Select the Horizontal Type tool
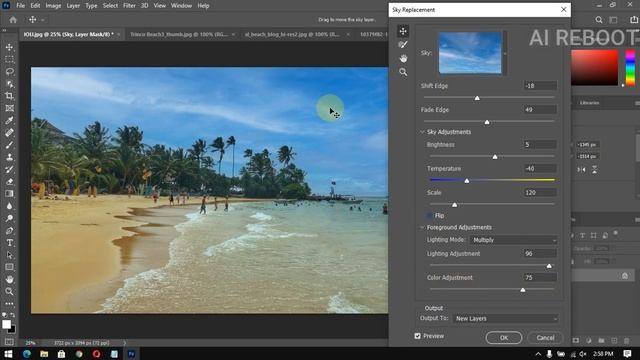The image size is (640, 360). click(9, 243)
